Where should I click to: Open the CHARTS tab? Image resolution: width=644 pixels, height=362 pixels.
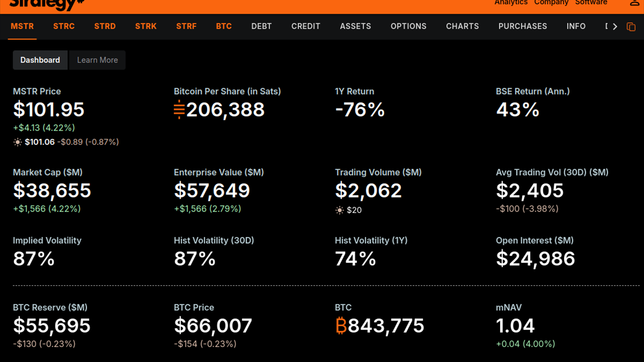(462, 26)
